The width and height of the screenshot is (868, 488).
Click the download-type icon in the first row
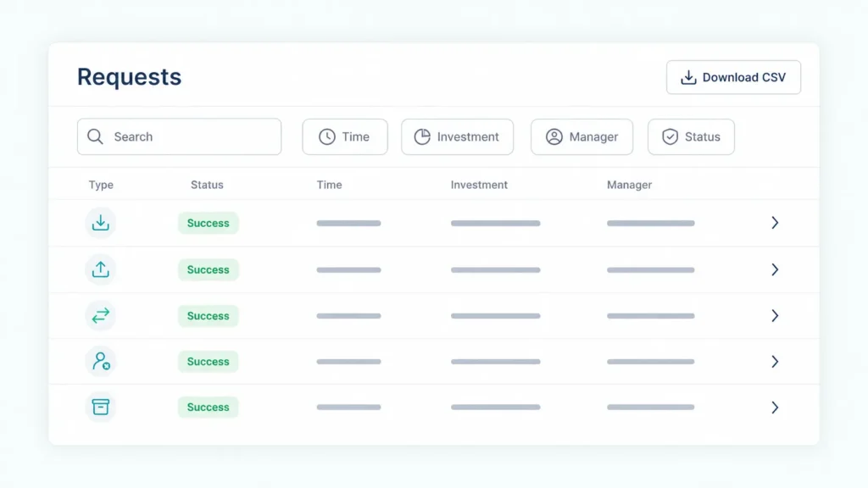pos(100,223)
